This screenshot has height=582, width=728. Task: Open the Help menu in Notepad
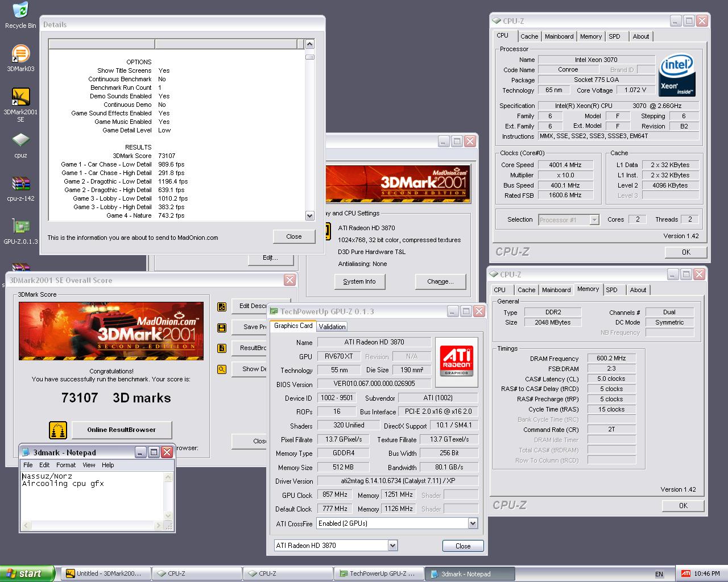click(107, 465)
